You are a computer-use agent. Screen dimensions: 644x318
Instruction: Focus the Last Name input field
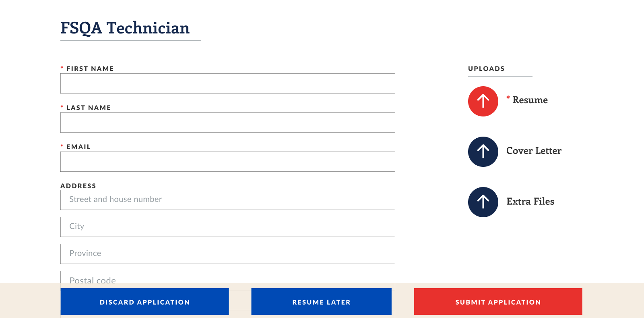228,123
